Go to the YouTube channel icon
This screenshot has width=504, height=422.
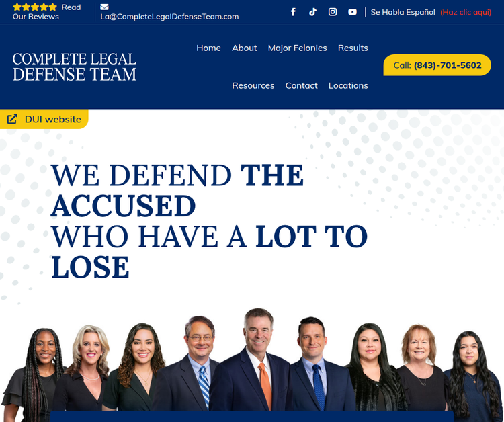click(352, 12)
